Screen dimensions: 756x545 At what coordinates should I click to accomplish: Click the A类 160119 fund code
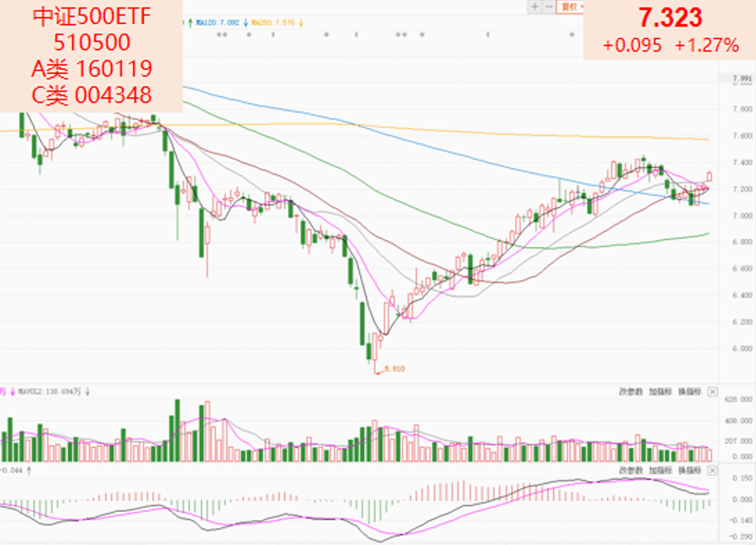92,69
